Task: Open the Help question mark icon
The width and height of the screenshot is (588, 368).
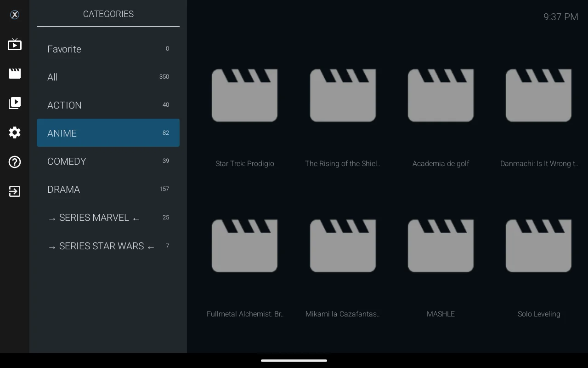Action: tap(15, 162)
